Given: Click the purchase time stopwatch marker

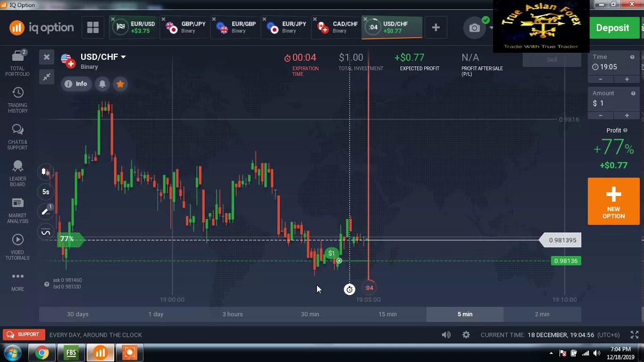Looking at the screenshot, I should tap(349, 289).
